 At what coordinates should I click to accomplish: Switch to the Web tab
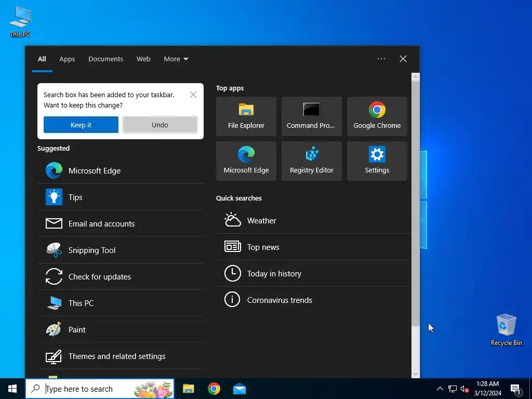coord(143,59)
